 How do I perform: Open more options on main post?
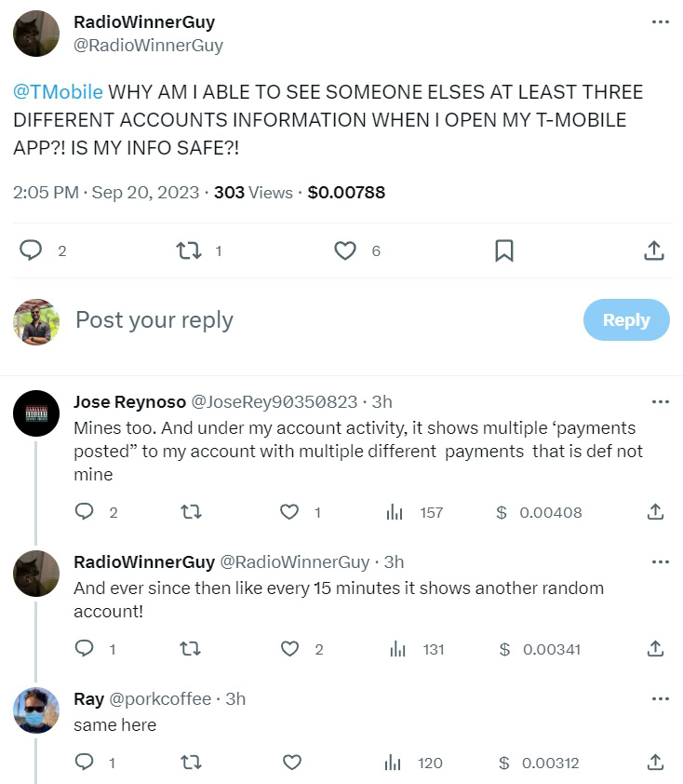pos(660,22)
